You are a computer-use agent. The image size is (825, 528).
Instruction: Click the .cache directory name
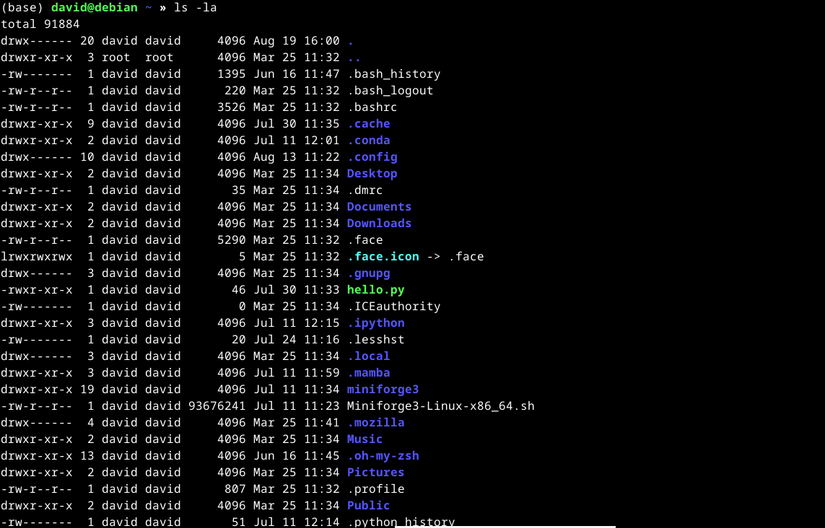point(368,124)
